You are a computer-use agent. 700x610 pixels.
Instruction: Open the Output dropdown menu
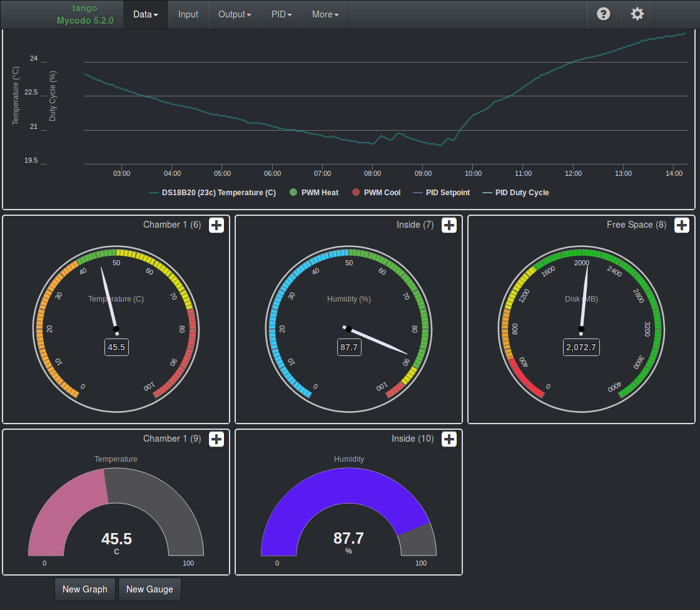point(234,14)
